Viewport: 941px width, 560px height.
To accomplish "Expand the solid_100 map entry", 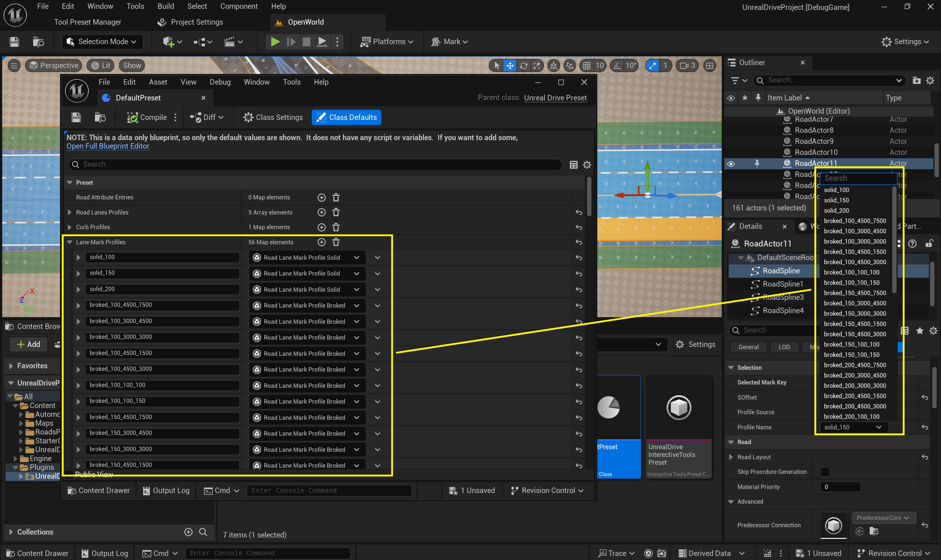I will [x=78, y=257].
